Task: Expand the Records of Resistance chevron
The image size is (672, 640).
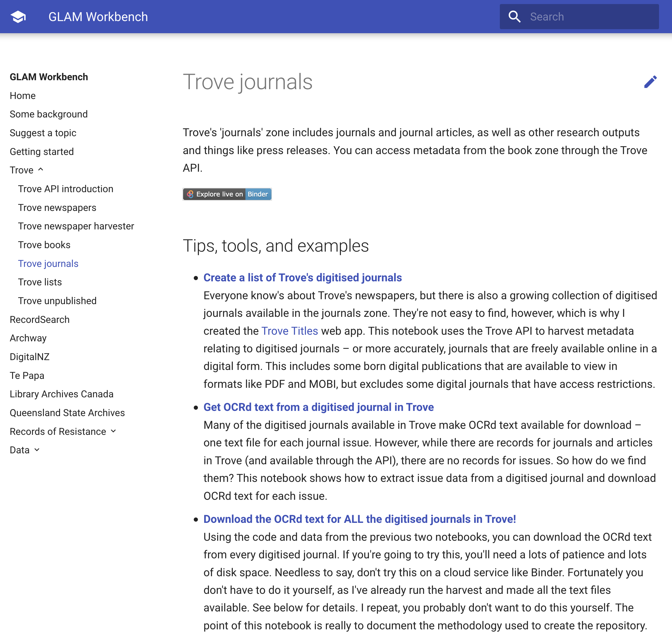Action: 114,431
